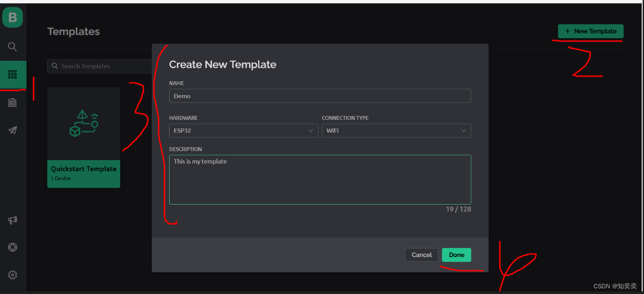Click the New Template button
The image size is (644, 294).
tap(591, 31)
